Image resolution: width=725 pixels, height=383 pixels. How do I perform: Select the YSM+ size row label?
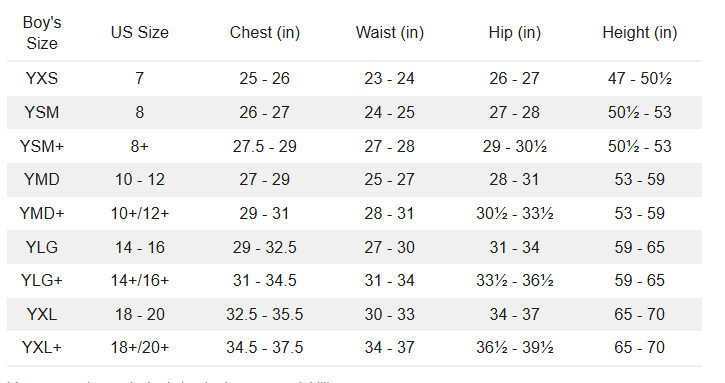(x=42, y=146)
